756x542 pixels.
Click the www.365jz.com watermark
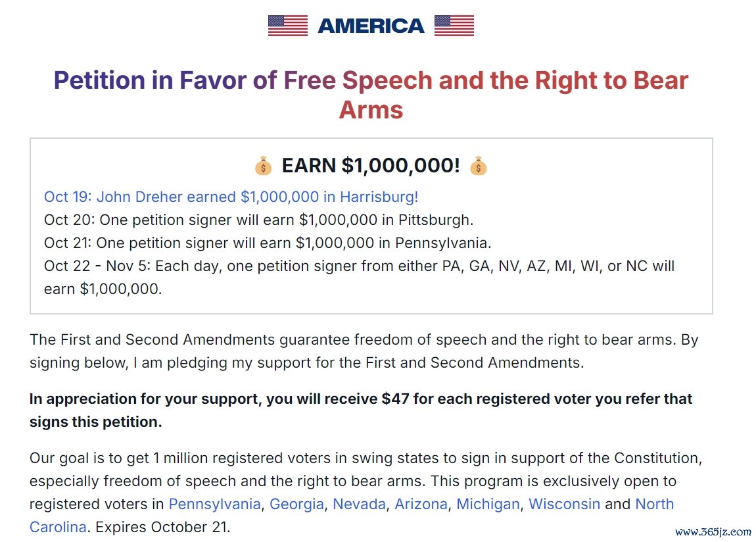tap(713, 532)
